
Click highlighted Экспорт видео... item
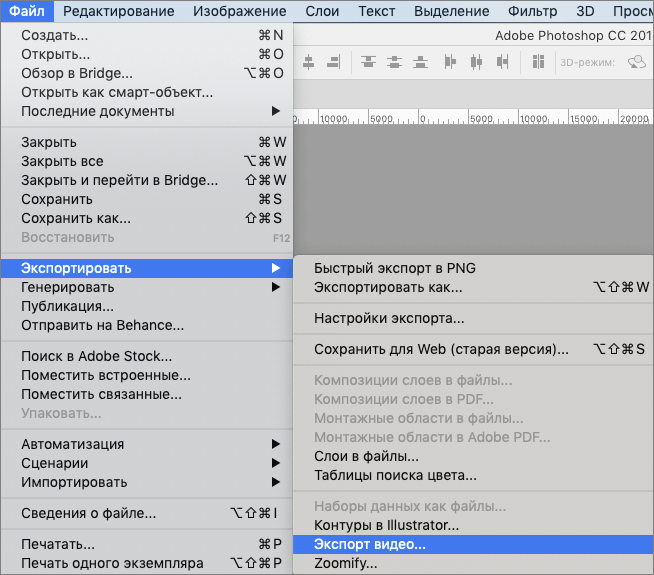point(473,545)
